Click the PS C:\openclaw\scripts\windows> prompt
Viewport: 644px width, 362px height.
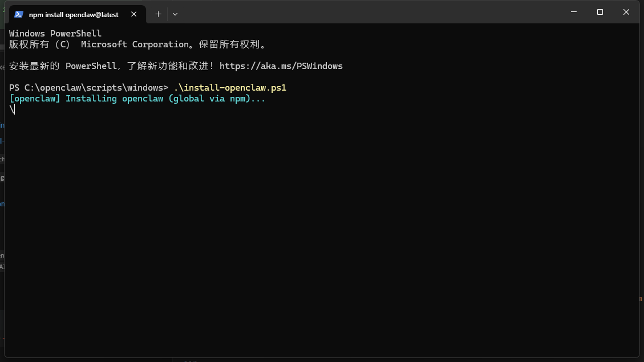89,88
